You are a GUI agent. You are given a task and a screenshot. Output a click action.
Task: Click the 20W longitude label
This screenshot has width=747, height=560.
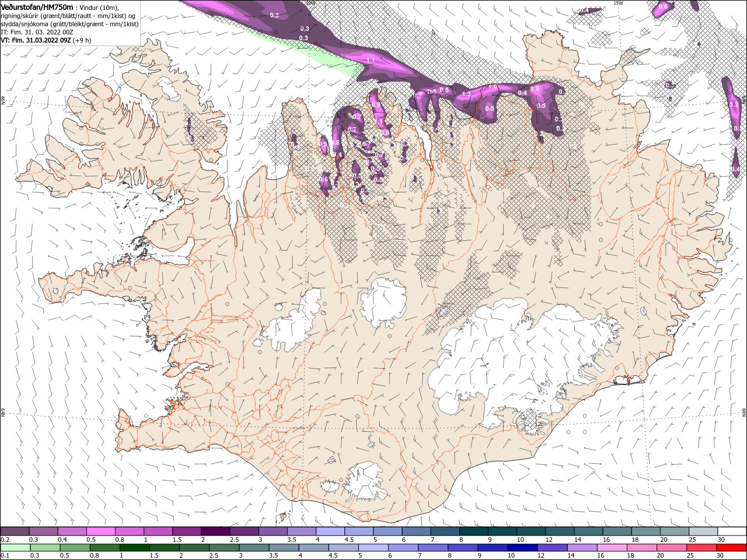tap(309, 3)
